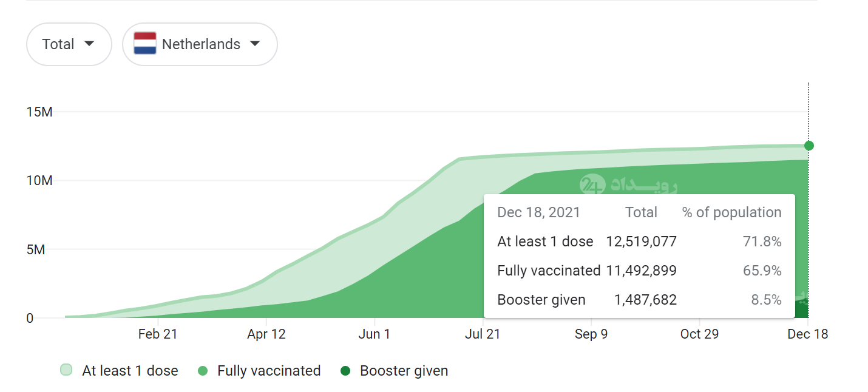Click the Dec 18, 2021 tooltip date
868x392 pixels.
click(538, 212)
